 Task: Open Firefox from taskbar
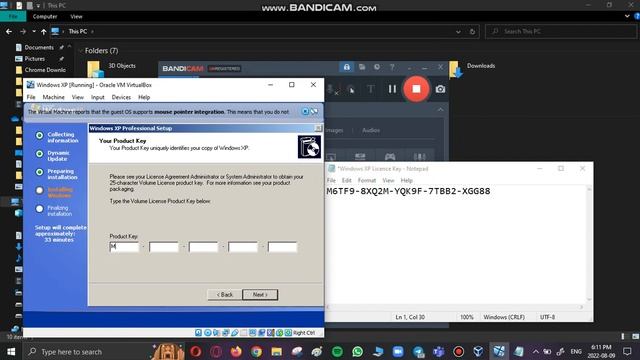coord(236,351)
